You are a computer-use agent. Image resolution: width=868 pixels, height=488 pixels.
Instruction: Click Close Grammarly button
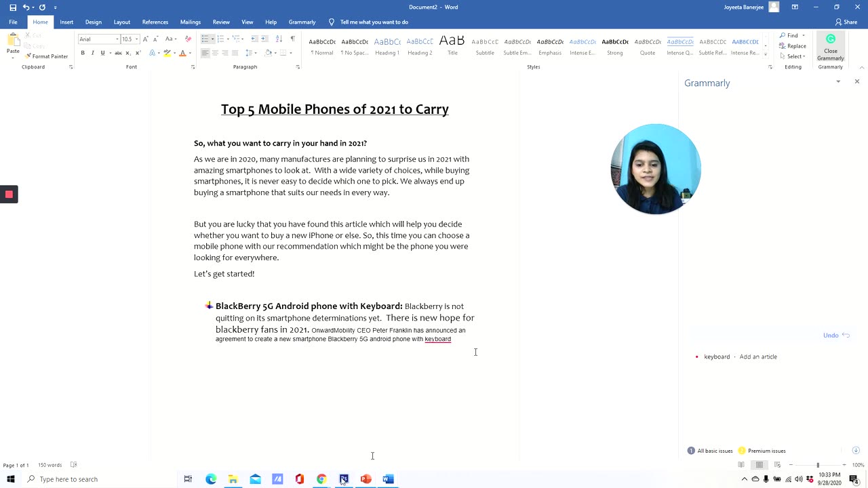(831, 47)
